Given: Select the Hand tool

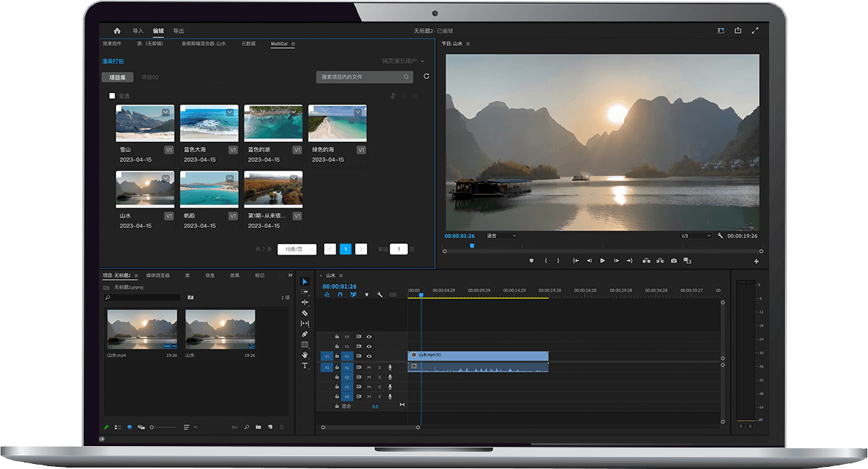Looking at the screenshot, I should click(305, 355).
